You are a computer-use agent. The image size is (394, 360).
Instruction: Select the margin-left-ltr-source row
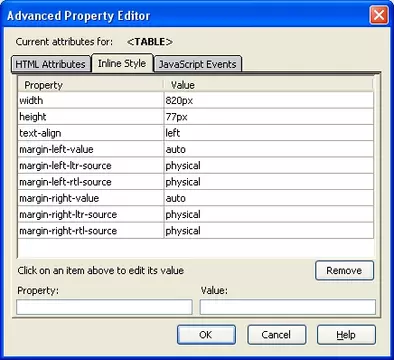[196, 165]
